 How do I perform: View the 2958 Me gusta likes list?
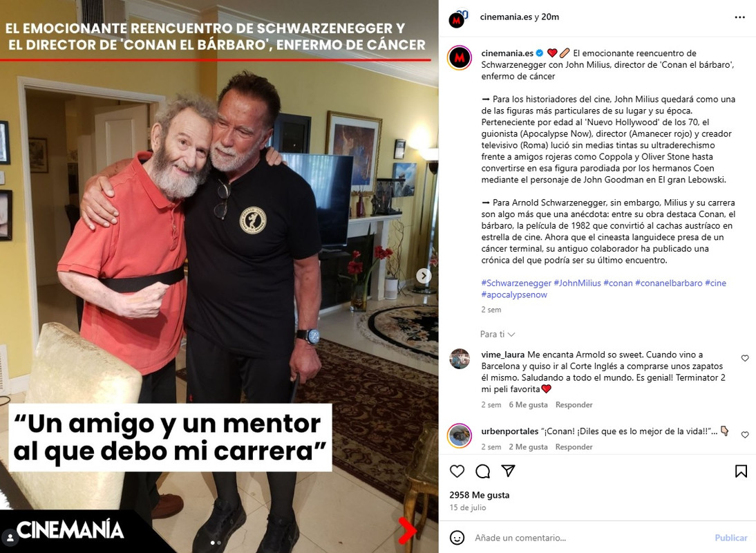[x=480, y=495]
